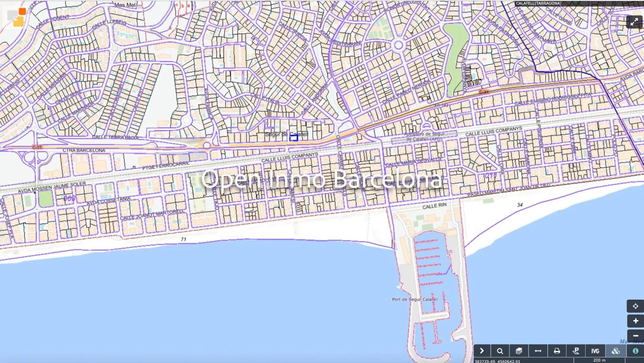Viewport: 644px width, 363px height.
Task: Enter fullscreen using the expand arrows icon
Action: coord(635,22)
